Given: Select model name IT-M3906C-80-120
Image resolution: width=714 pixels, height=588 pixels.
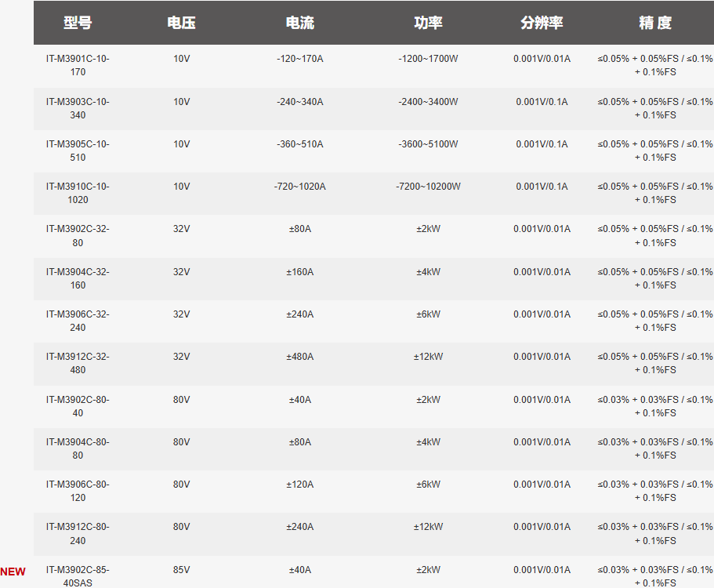Looking at the screenshot, I should [78, 491].
